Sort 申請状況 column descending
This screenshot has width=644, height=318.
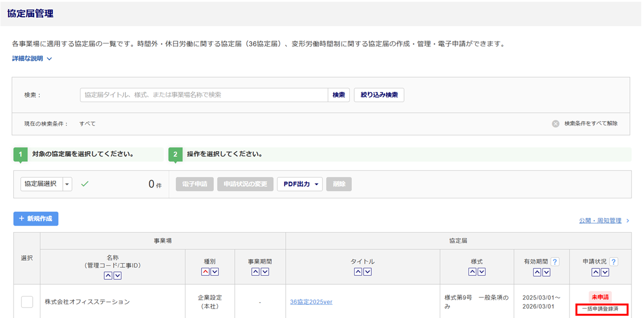tap(605, 272)
